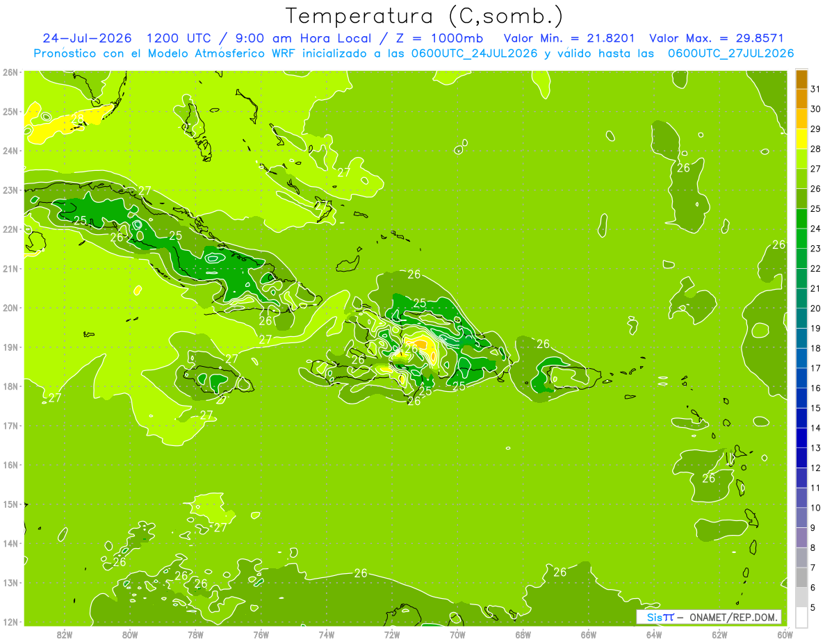
Task: Click the 66W longitude axis label
Action: coord(589,634)
